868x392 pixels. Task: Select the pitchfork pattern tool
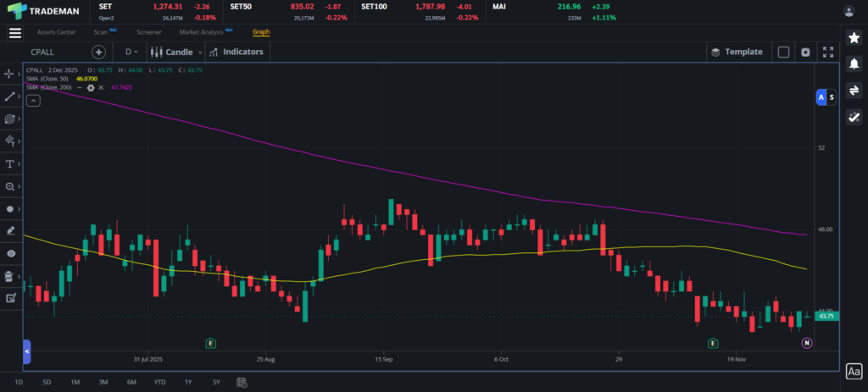pos(8,141)
